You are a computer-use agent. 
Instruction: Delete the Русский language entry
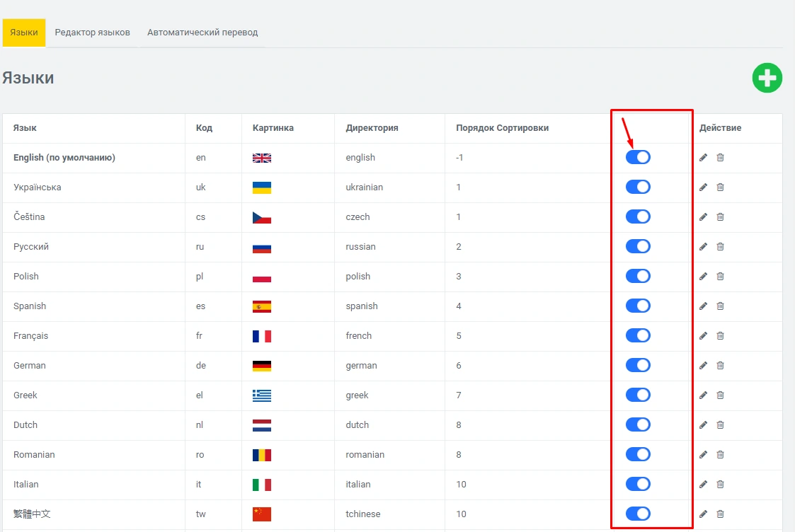(x=720, y=247)
